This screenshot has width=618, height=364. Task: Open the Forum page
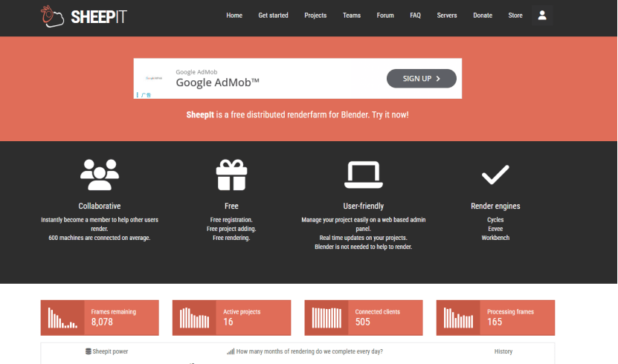click(x=385, y=16)
